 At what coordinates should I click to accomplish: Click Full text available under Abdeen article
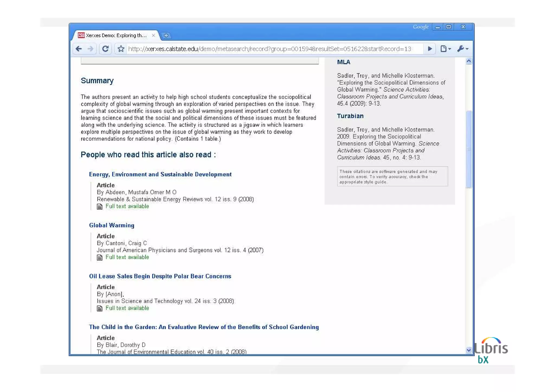127,206
